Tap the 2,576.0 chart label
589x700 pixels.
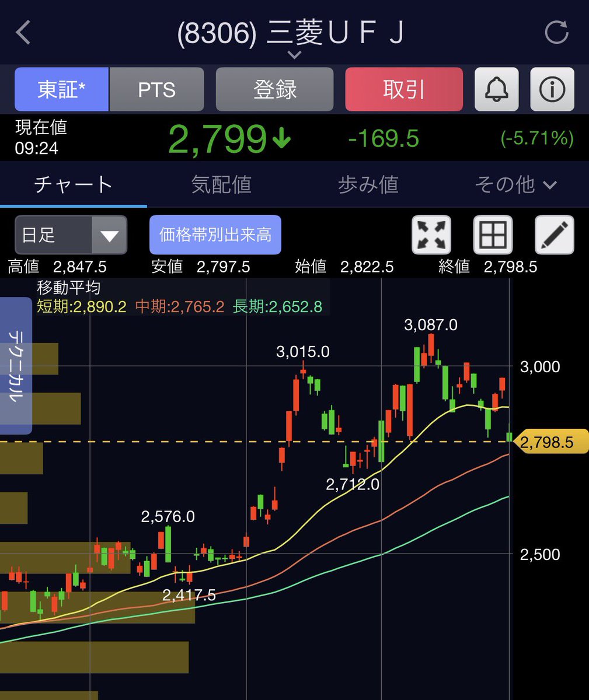click(168, 517)
